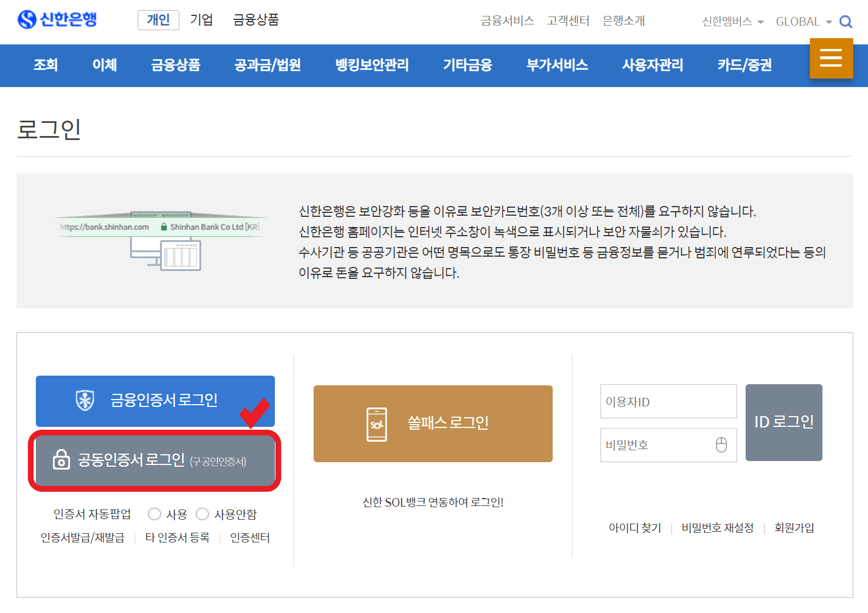Open the 금융상품 menu in blue bar

click(176, 65)
